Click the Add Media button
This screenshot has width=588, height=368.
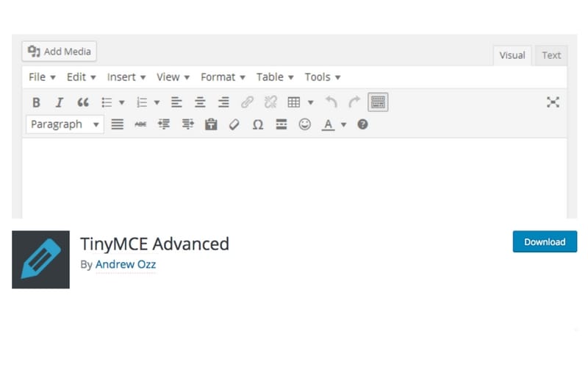click(60, 51)
